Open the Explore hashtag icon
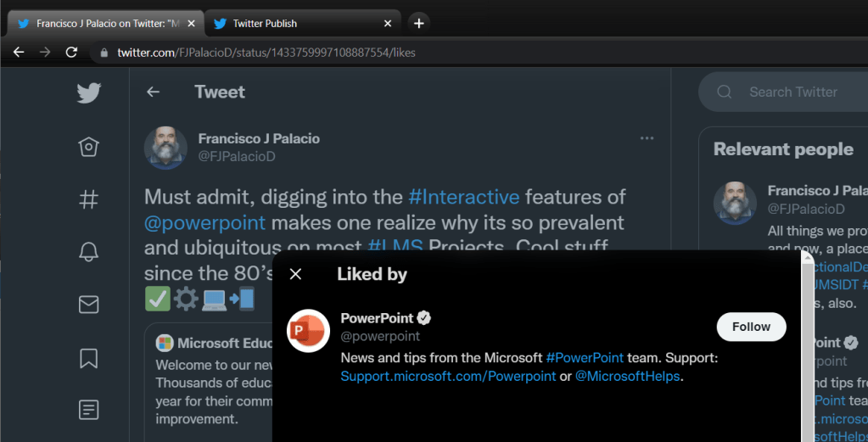Viewport: 868px width, 442px height. pyautogui.click(x=88, y=200)
